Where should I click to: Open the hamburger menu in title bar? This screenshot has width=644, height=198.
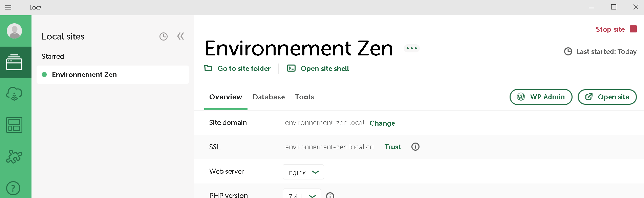8,7
